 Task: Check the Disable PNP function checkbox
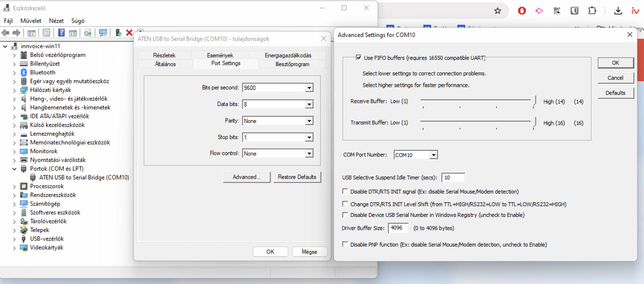(345, 244)
